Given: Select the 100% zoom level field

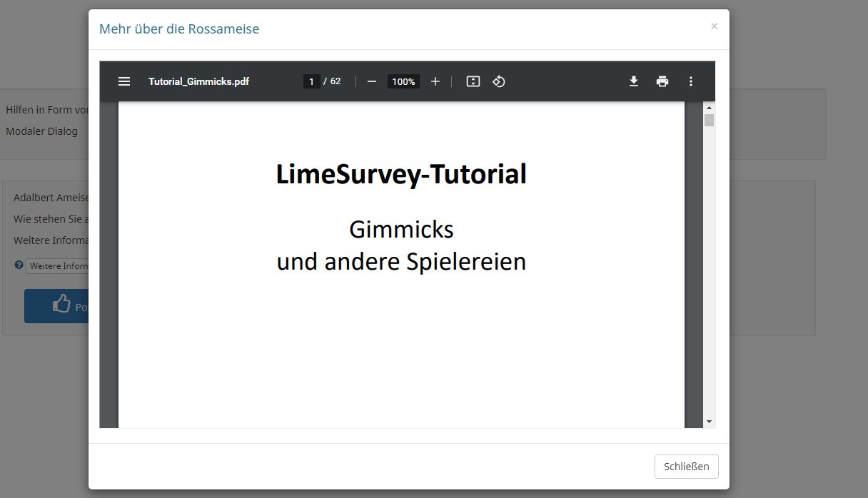Looking at the screenshot, I should click(403, 81).
